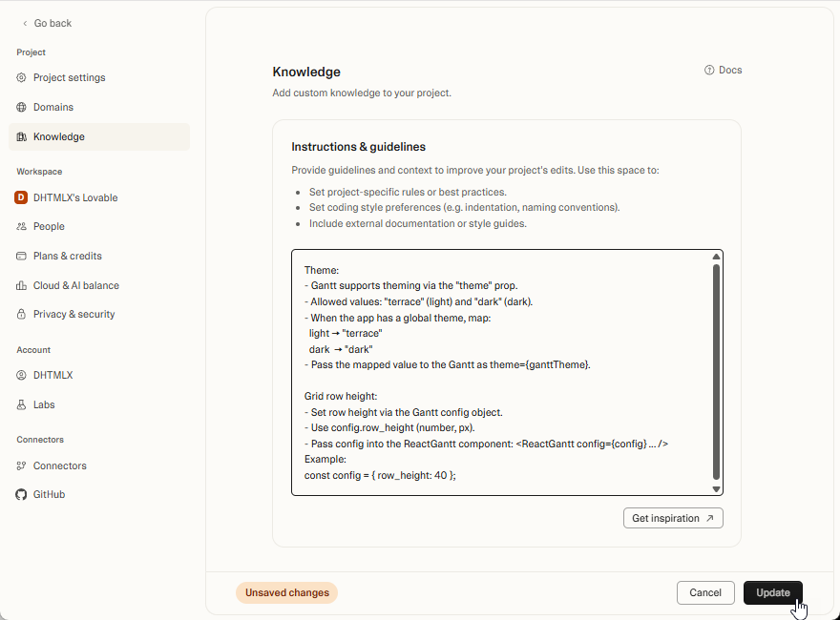Image resolution: width=840 pixels, height=620 pixels.
Task: Select the Domains sidebar icon
Action: pos(21,107)
